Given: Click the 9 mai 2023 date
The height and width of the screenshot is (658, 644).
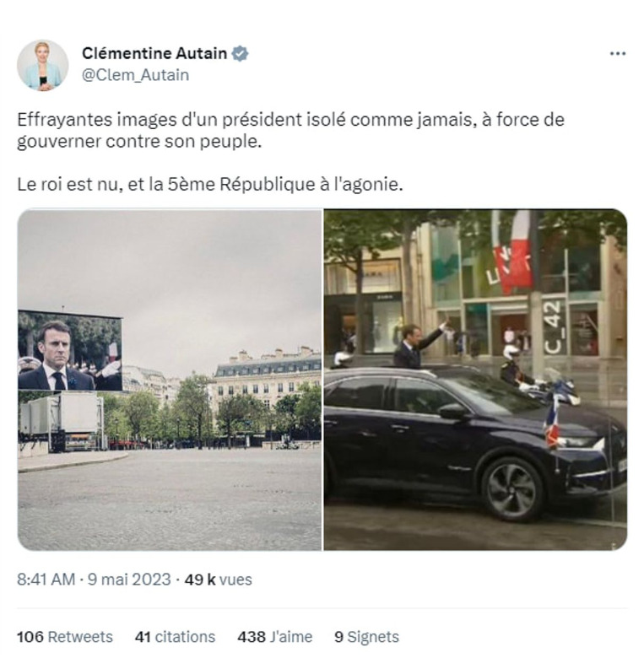Looking at the screenshot, I should 129,580.
